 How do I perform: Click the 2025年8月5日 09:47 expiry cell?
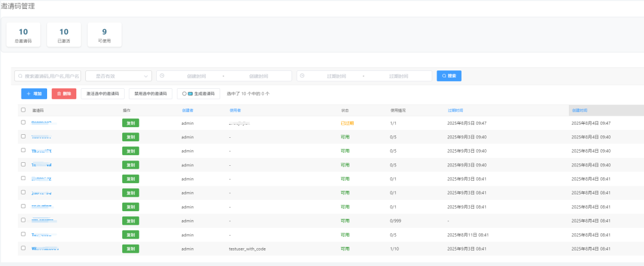467,123
